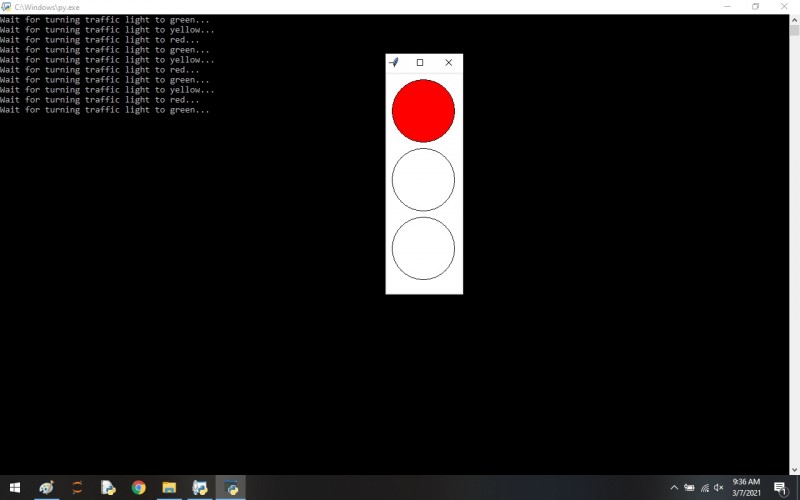
Task: Maximize the traffic light window
Action: coord(420,62)
